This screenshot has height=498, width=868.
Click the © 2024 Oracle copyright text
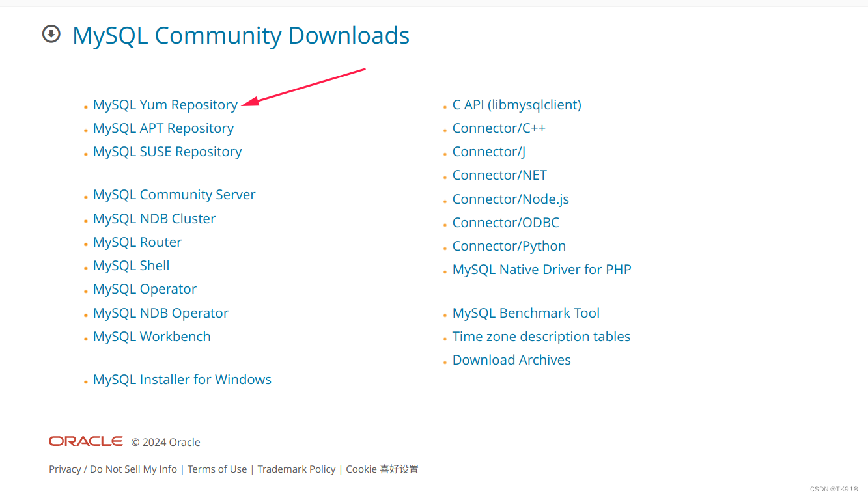click(x=165, y=442)
